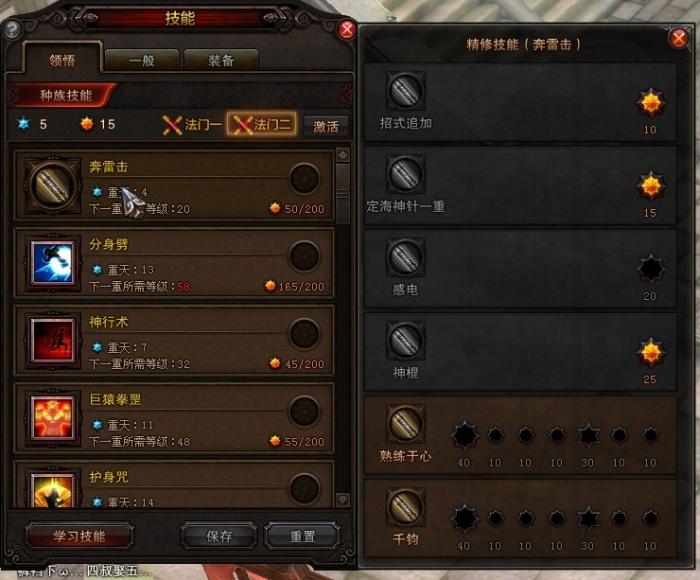Image resolution: width=700 pixels, height=580 pixels.
Task: Select the 感电 refinement icon
Action: click(405, 257)
